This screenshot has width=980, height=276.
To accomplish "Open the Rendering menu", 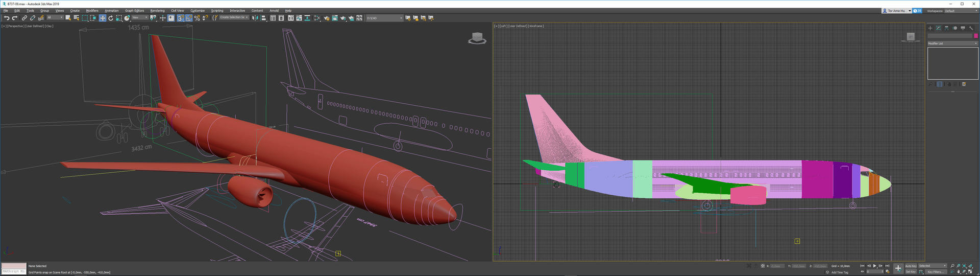I will click(x=157, y=10).
